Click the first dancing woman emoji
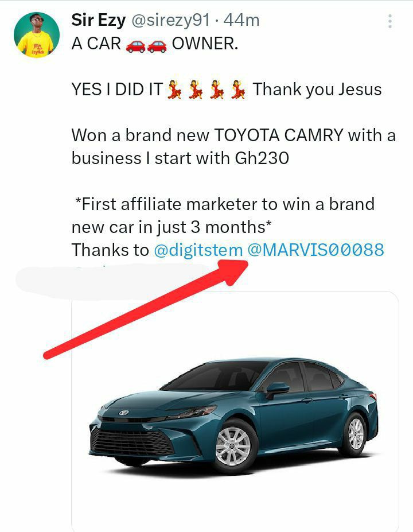This screenshot has width=413, height=532. (x=174, y=89)
